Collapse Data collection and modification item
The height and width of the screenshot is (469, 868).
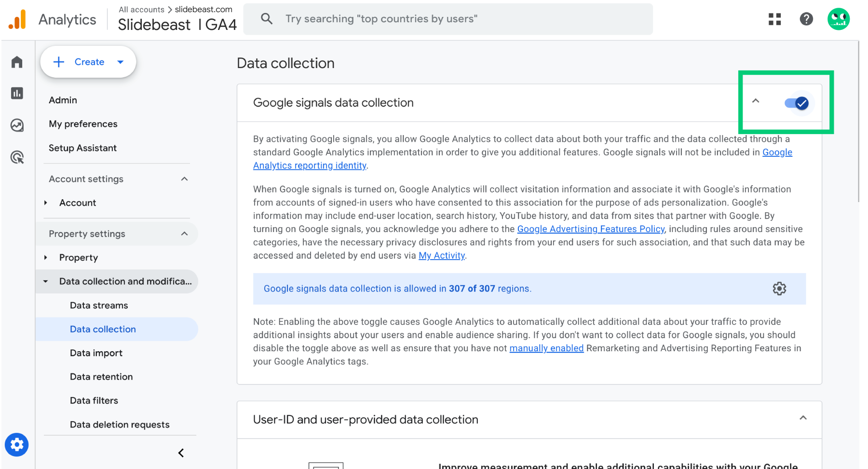(x=46, y=281)
